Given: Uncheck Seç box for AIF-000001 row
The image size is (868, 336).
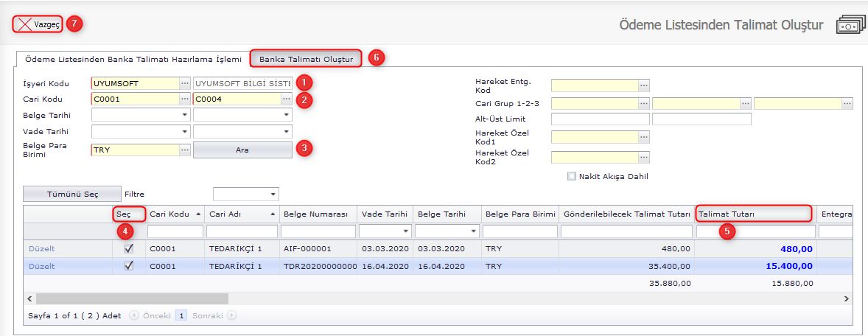Looking at the screenshot, I should pyautogui.click(x=129, y=248).
